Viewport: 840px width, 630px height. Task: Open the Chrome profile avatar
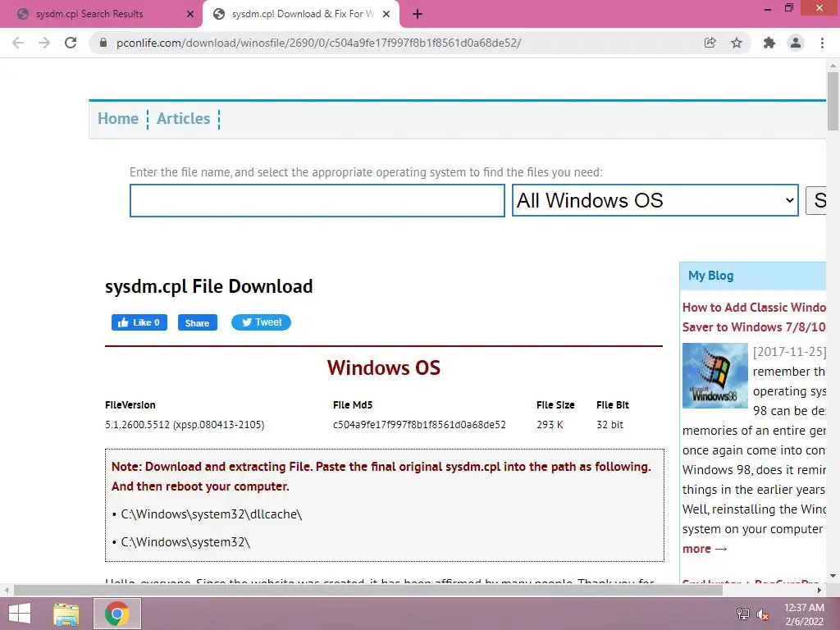point(796,43)
